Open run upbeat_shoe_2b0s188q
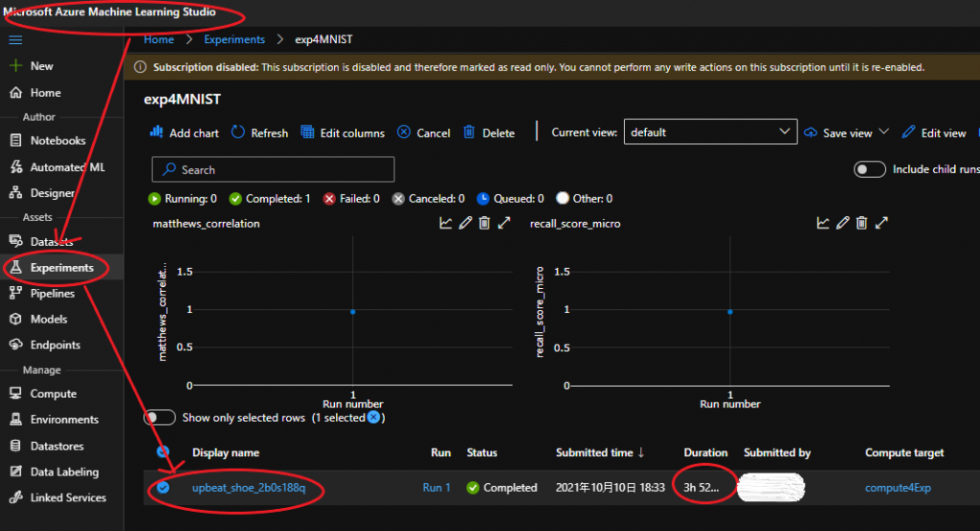The height and width of the screenshot is (531, 980). [249, 487]
